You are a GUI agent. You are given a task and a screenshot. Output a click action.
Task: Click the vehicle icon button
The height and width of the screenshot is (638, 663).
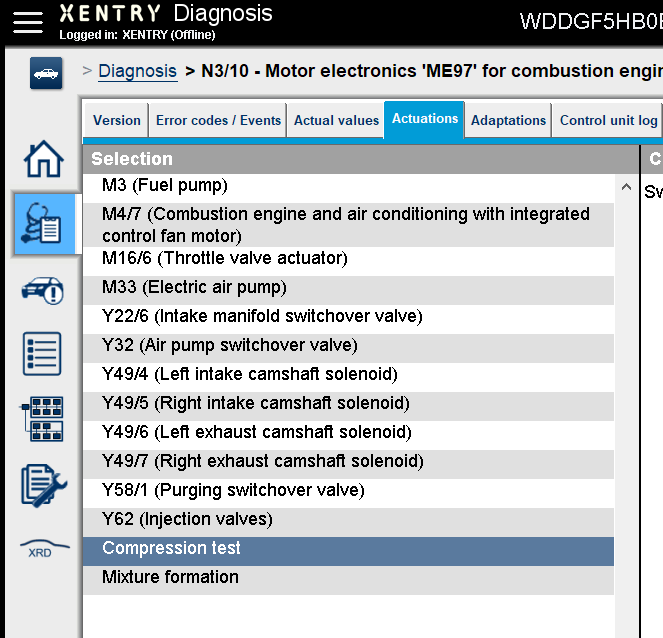pyautogui.click(x=46, y=73)
